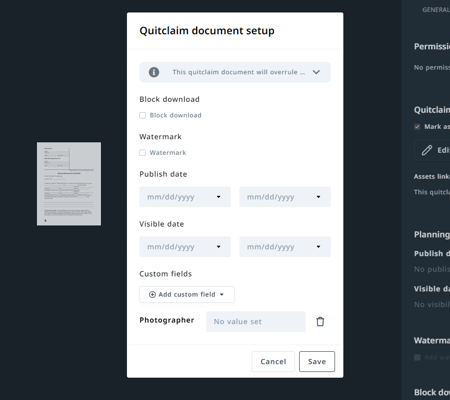Click the Photographer value field
This screenshot has width=450, height=400.
(256, 321)
